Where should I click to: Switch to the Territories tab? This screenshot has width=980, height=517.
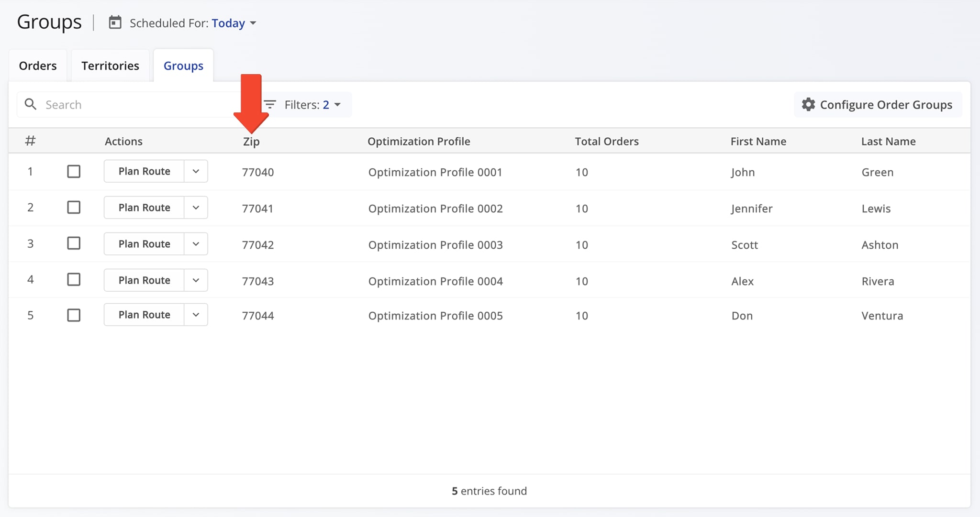tap(110, 66)
